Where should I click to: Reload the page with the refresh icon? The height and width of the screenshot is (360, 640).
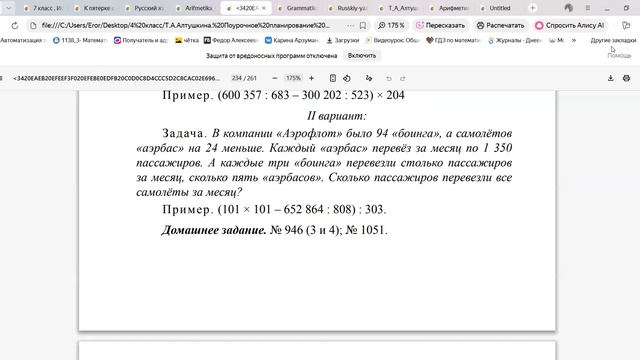pyautogui.click(x=15, y=25)
